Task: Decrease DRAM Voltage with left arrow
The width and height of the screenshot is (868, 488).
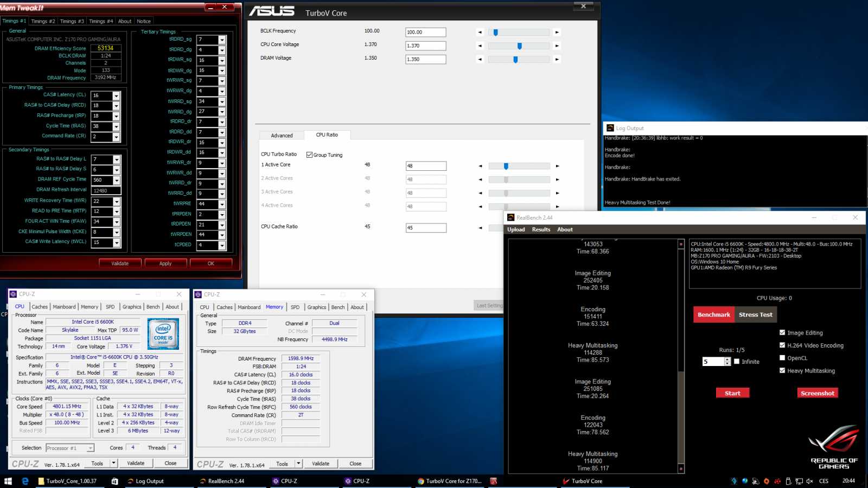Action: pos(480,60)
